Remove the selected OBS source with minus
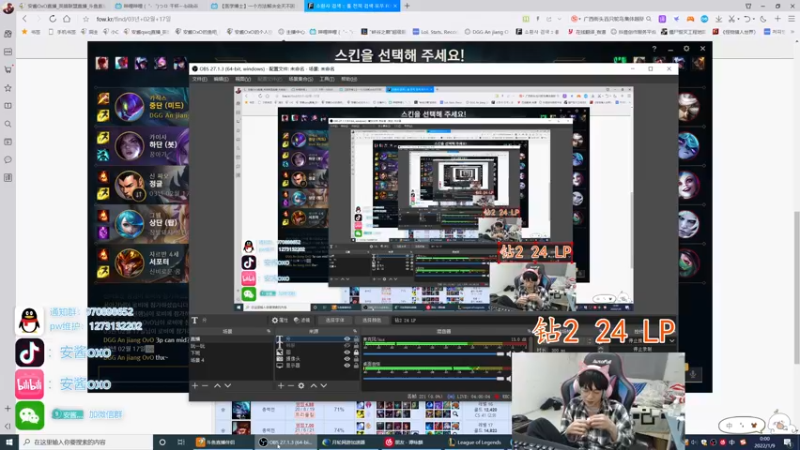Viewport: 800px width, 450px height. click(x=291, y=386)
